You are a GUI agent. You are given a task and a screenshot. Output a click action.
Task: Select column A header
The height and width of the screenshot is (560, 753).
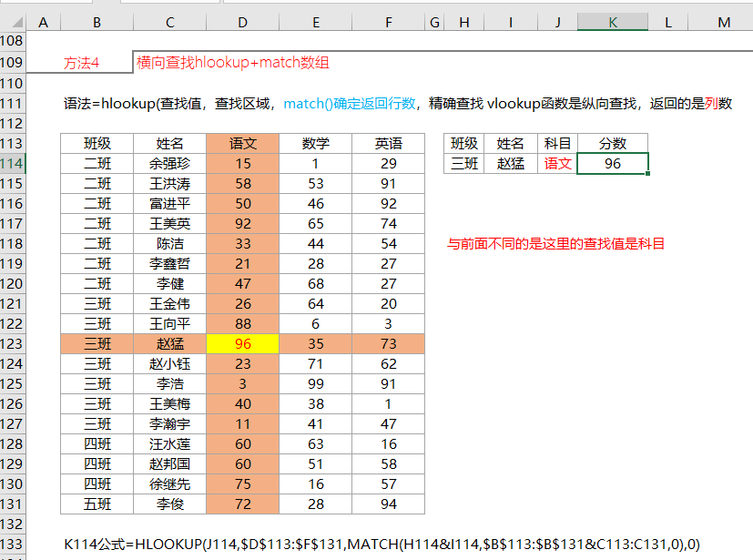[x=43, y=23]
